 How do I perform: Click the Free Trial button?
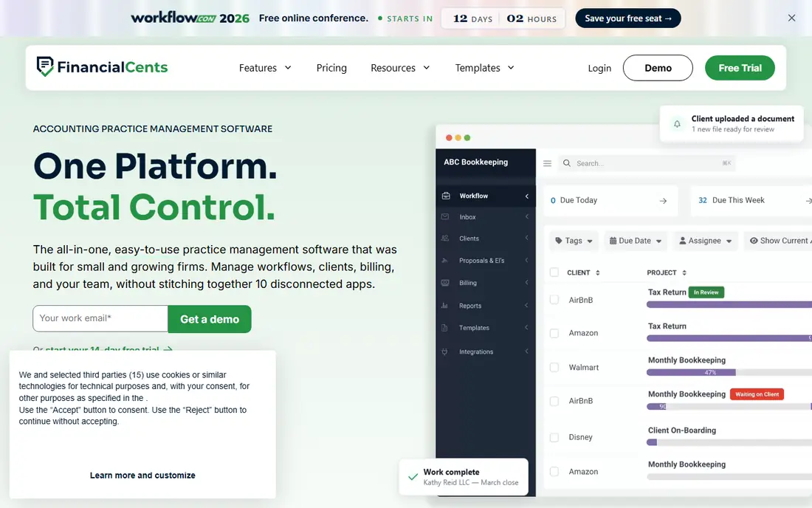coord(740,68)
